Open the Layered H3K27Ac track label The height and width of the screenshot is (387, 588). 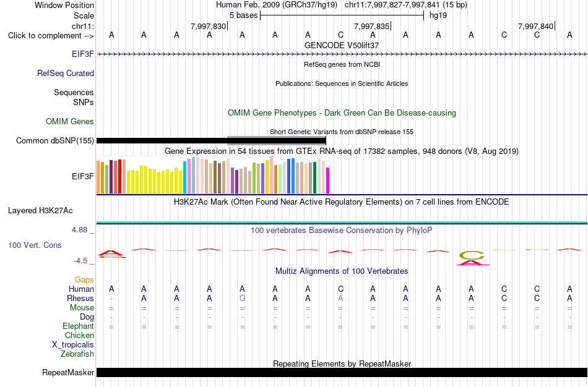(40, 211)
